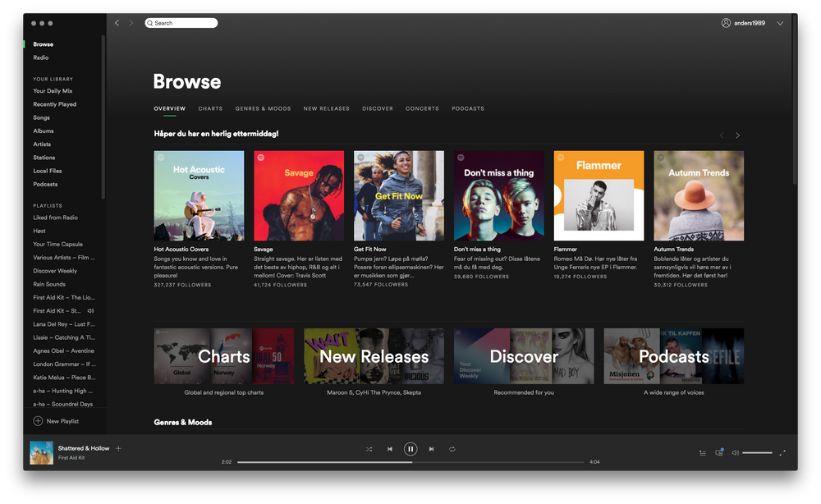Image resolution: width=821 pixels, height=504 pixels.
Task: Open the anders1989 profile avatar icon
Action: [726, 23]
